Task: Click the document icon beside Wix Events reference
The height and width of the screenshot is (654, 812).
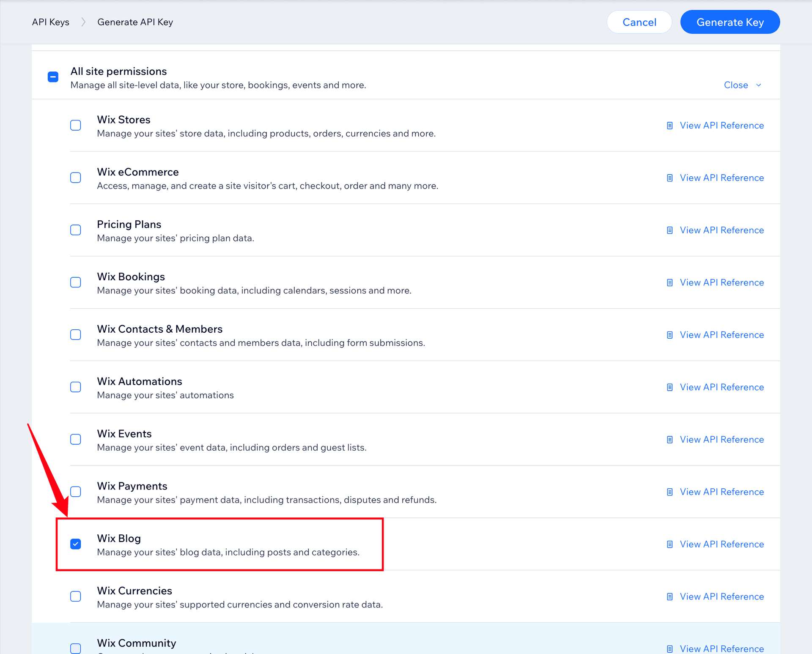Action: [x=669, y=439]
